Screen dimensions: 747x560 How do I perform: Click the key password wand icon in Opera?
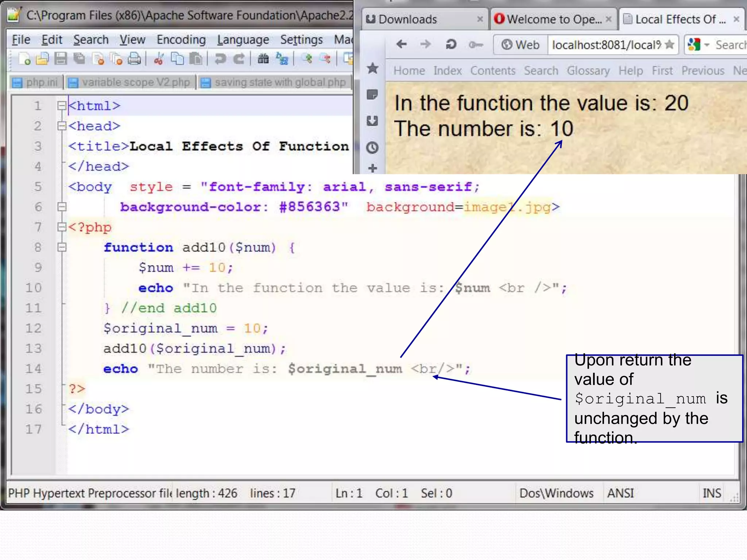pos(476,45)
